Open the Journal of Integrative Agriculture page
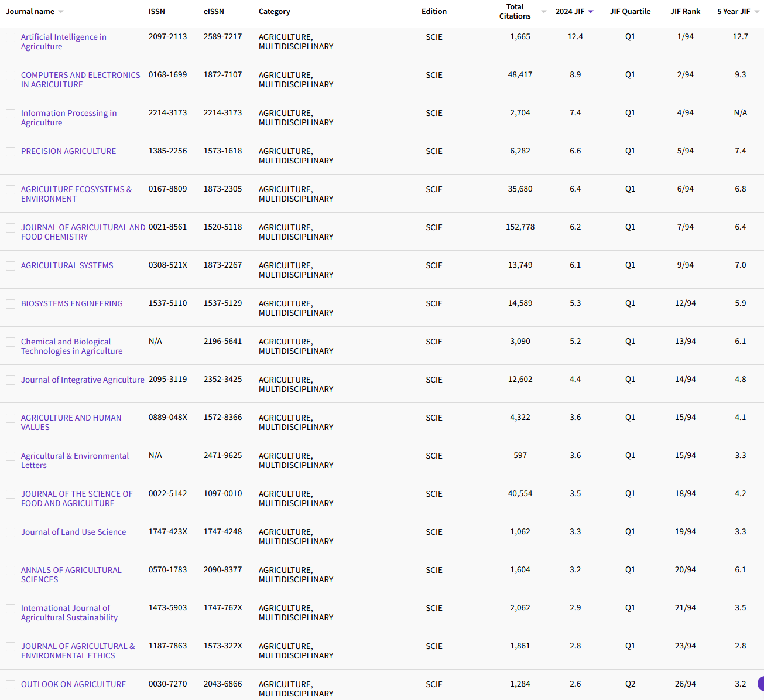 (x=83, y=380)
